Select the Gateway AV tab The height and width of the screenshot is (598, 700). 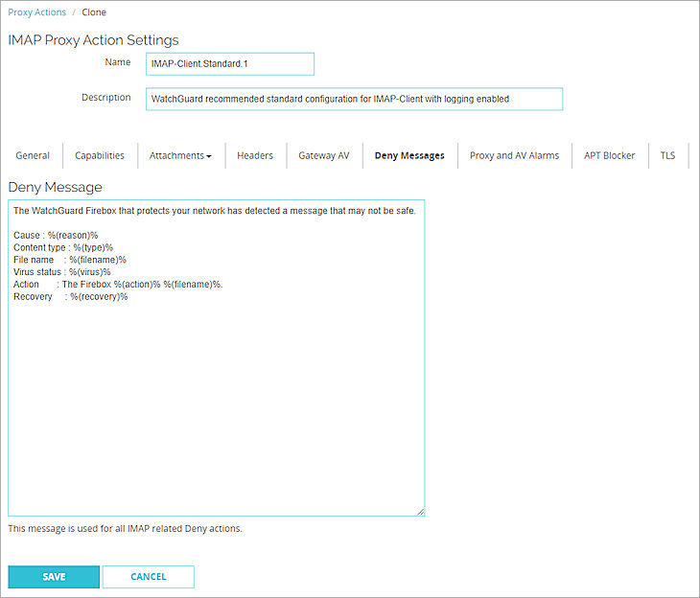323,155
